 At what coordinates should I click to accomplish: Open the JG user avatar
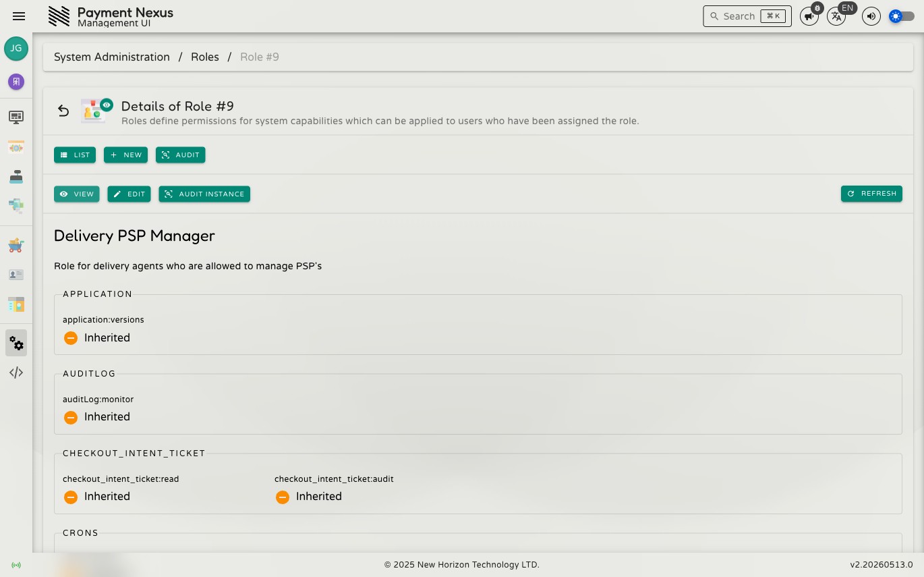[16, 49]
